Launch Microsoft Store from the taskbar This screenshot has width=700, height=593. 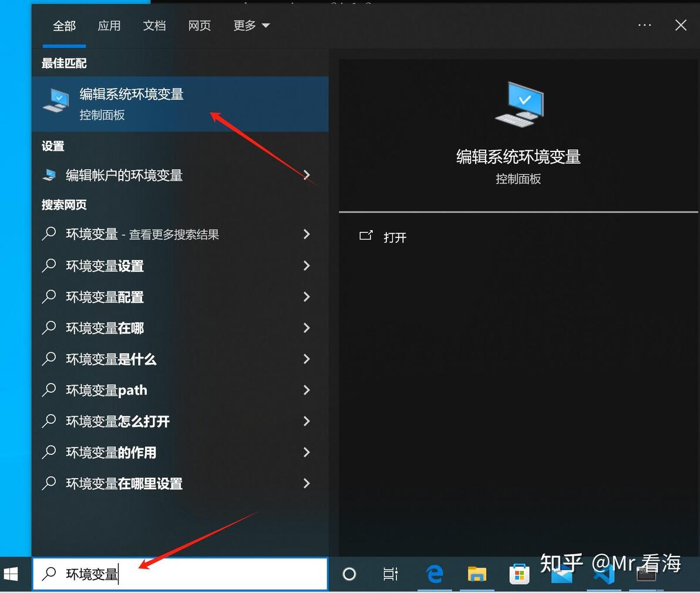pyautogui.click(x=519, y=574)
